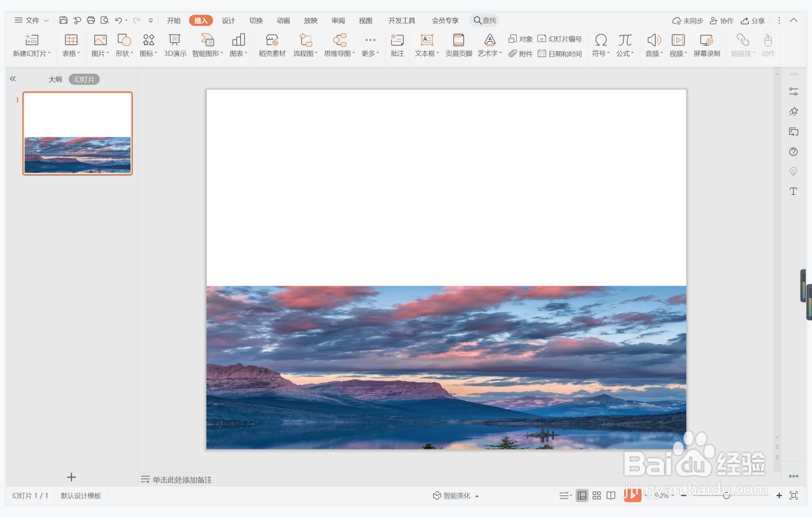Switch to slide sorter grid view

(x=597, y=495)
